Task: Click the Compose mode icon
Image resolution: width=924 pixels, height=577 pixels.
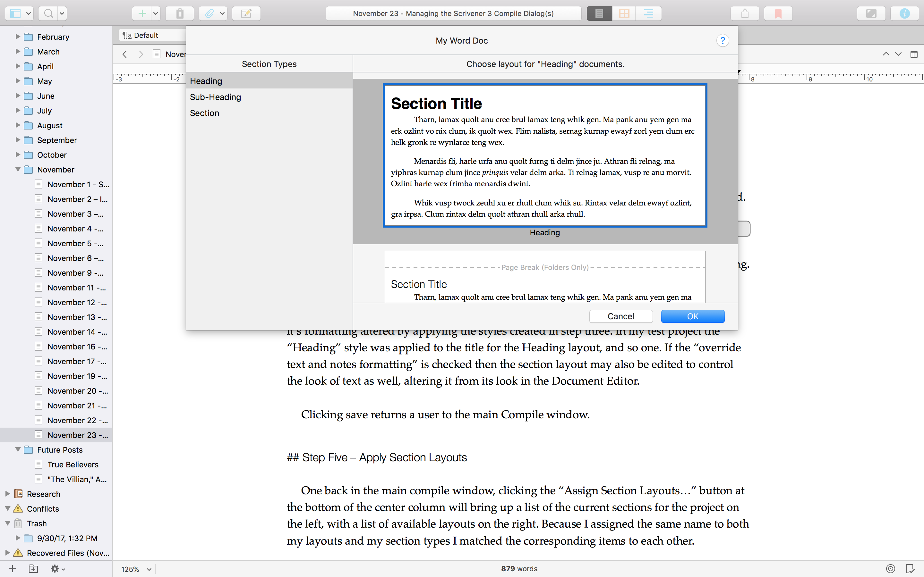Action: 871,14
